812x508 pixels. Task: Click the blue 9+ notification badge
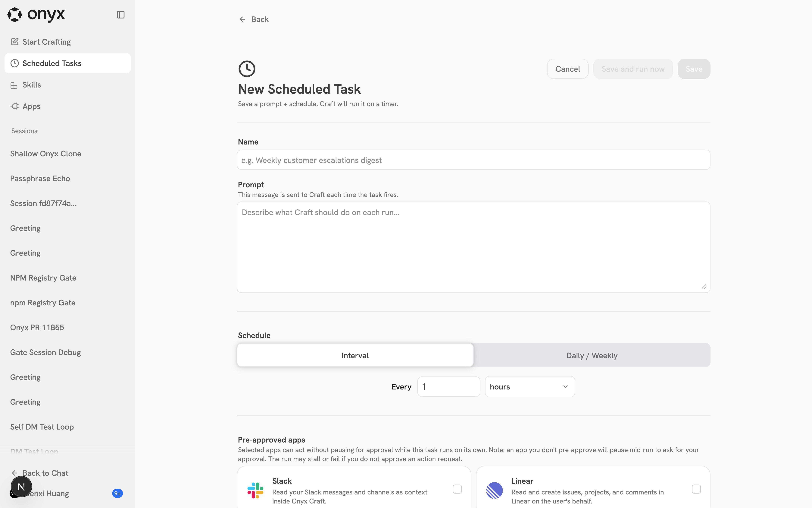[117, 493]
